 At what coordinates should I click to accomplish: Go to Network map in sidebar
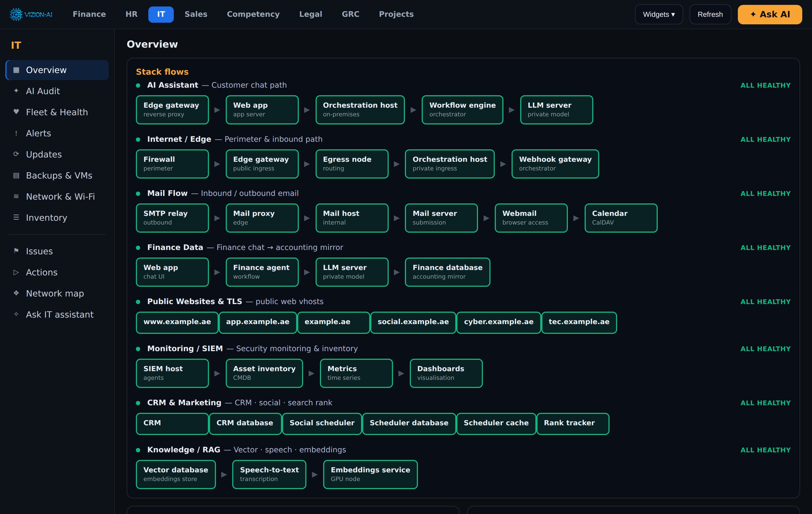[57, 294]
